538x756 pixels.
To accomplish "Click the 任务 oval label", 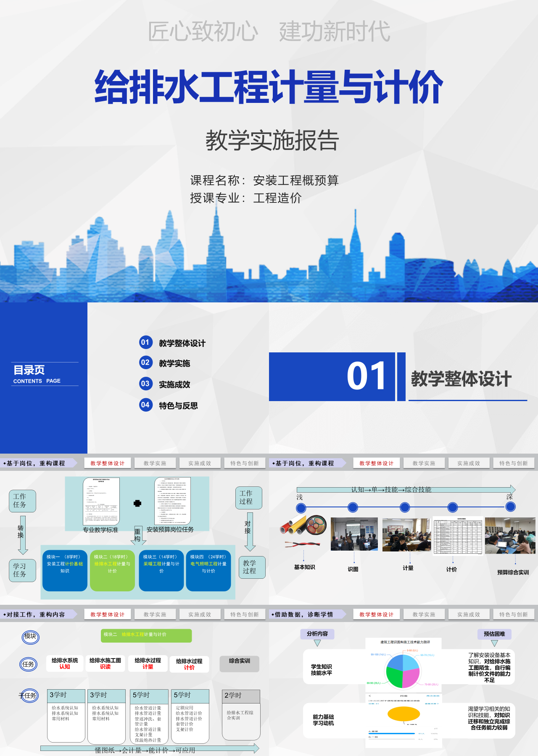I will [x=28, y=664].
